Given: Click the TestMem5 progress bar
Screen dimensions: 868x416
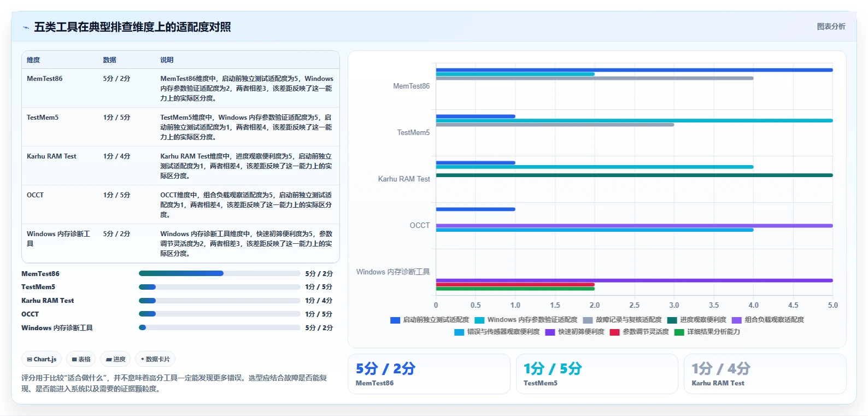Looking at the screenshot, I should point(219,287).
